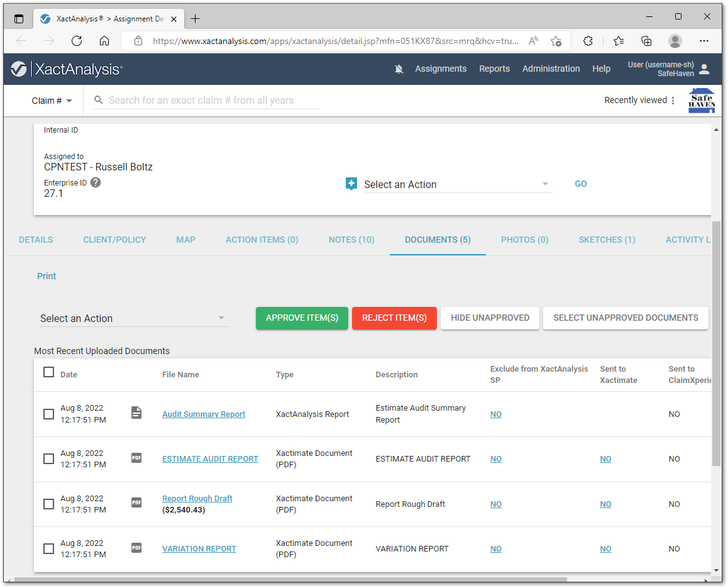Screen dimensions: 728x588
Task: Open the top Select an Action dropdown near GO
Action: 457,184
